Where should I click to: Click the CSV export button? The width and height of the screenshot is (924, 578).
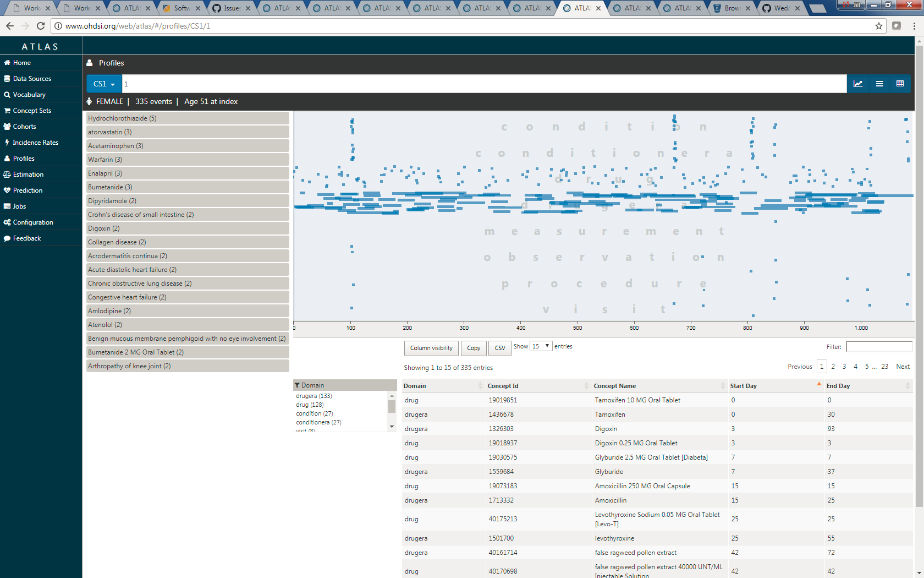click(499, 348)
